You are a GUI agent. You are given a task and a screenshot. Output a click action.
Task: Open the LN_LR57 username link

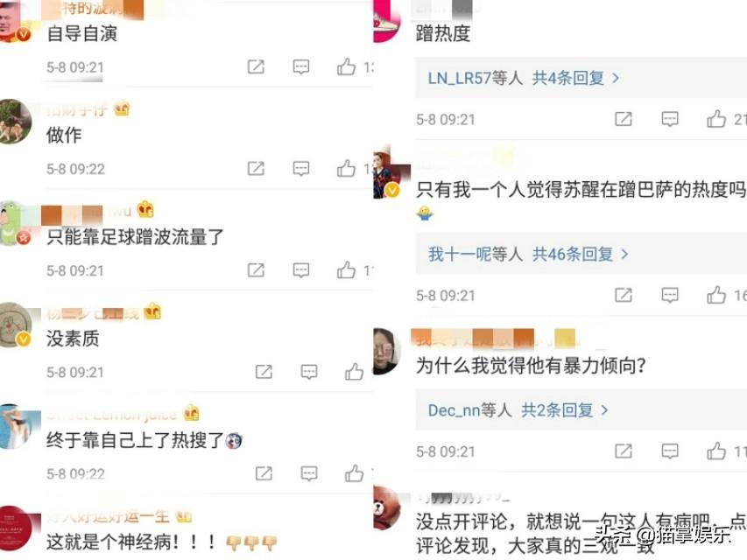(x=459, y=78)
